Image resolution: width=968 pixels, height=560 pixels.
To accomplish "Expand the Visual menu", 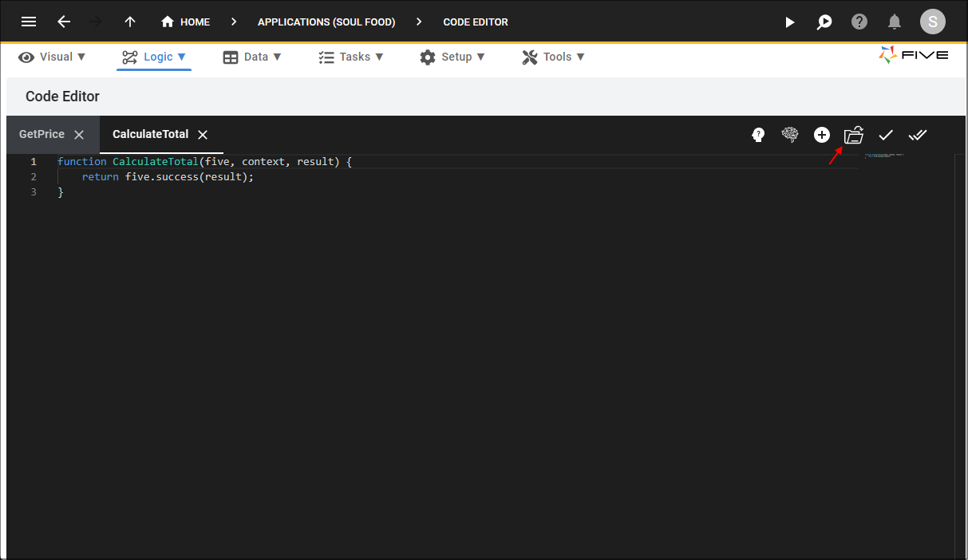I will point(52,57).
